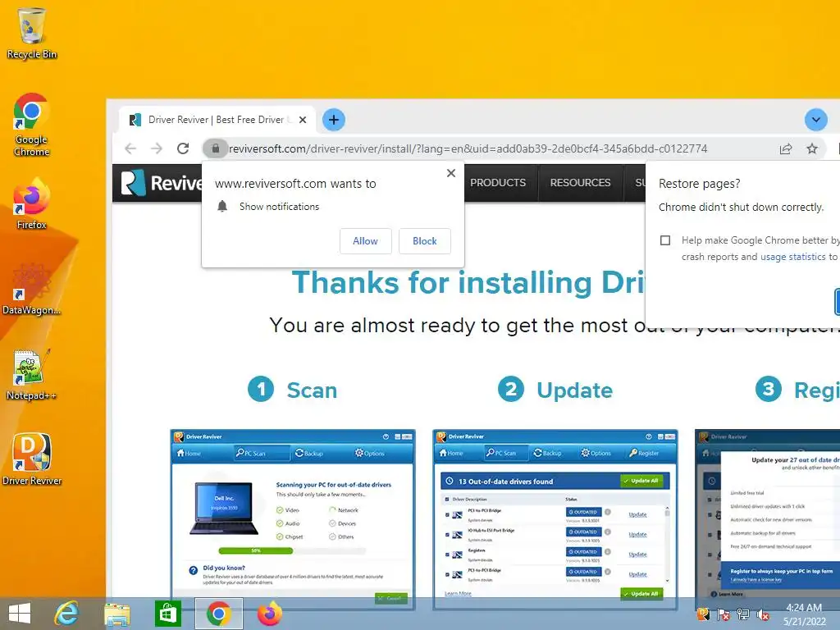Click the step 2 Update heading
This screenshot has width=840, height=630.
tap(555, 390)
